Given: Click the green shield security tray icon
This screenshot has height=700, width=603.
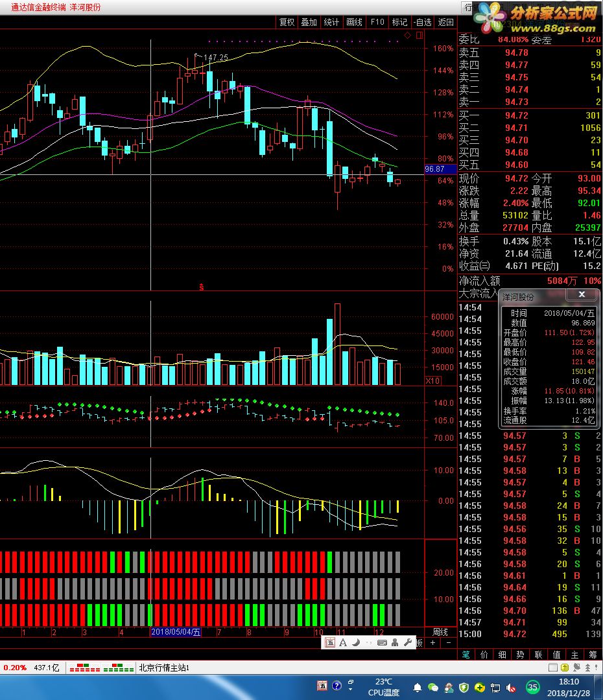Looking at the screenshot, I should click(x=464, y=688).
